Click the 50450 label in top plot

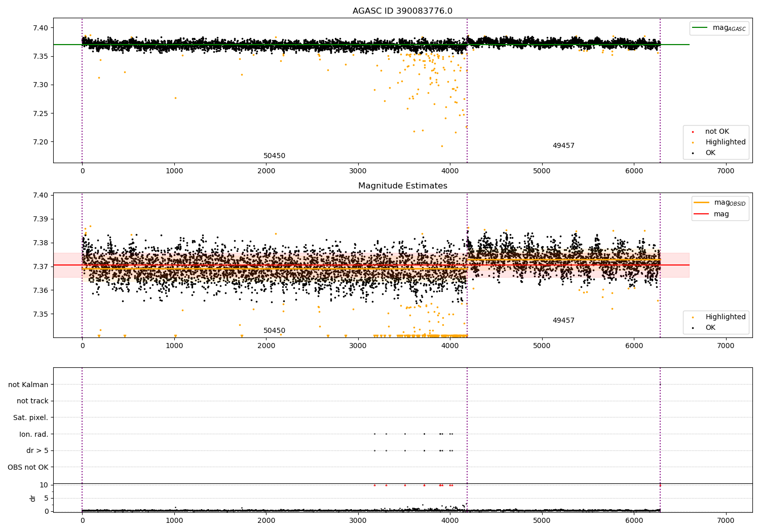click(x=274, y=156)
